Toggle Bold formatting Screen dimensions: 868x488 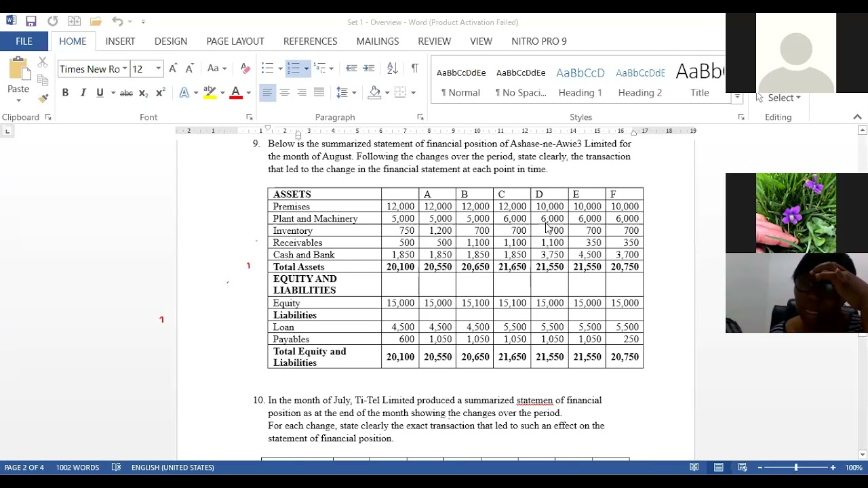65,93
